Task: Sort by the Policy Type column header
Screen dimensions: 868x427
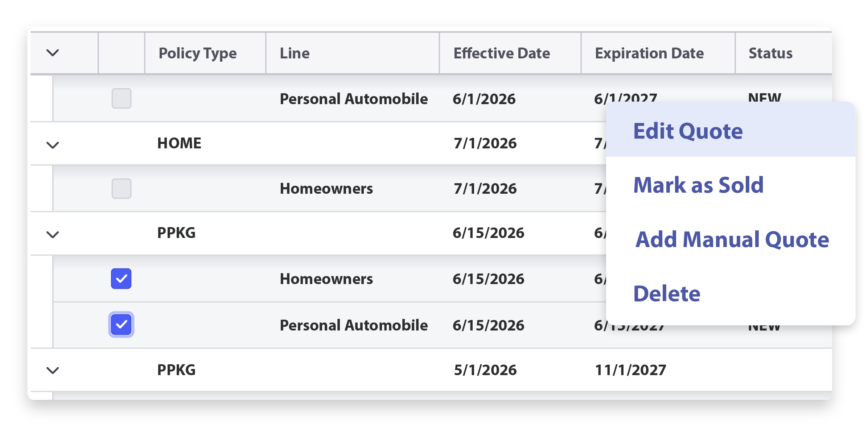Action: pos(198,53)
